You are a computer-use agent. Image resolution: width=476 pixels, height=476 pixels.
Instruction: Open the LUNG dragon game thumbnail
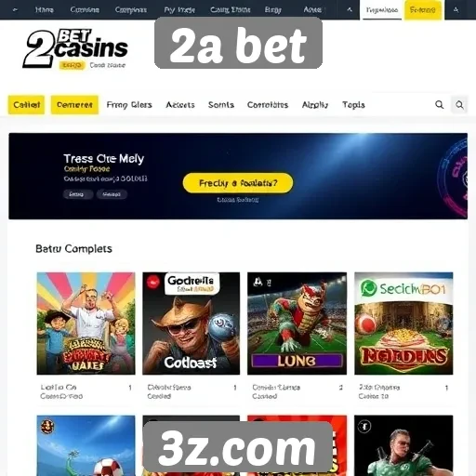click(297, 324)
